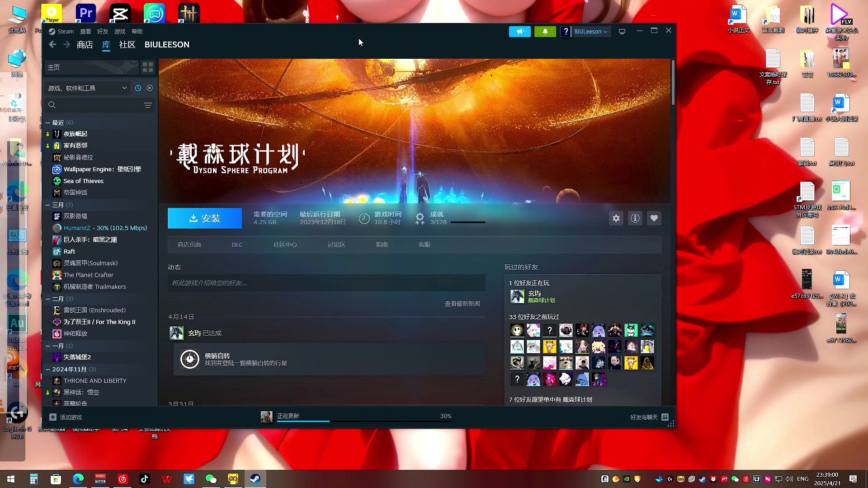
Task: Click the Steam announcements megaphone button
Action: [520, 32]
